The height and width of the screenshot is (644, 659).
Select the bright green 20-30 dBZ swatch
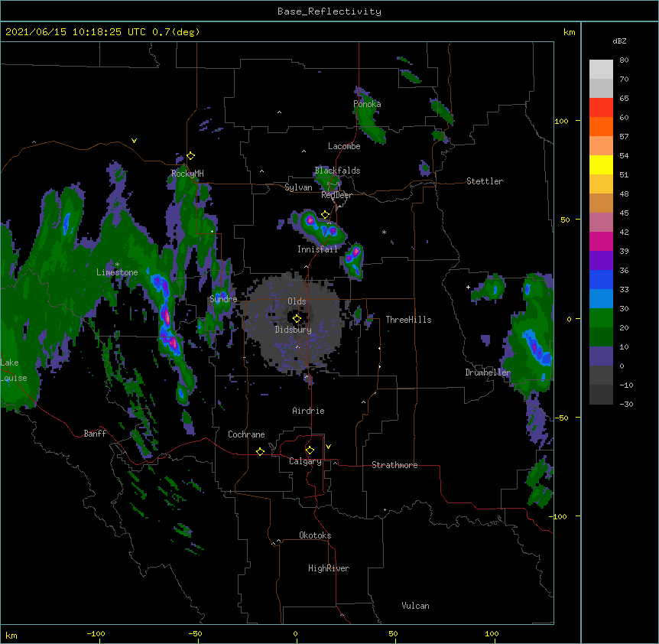pyautogui.click(x=601, y=318)
